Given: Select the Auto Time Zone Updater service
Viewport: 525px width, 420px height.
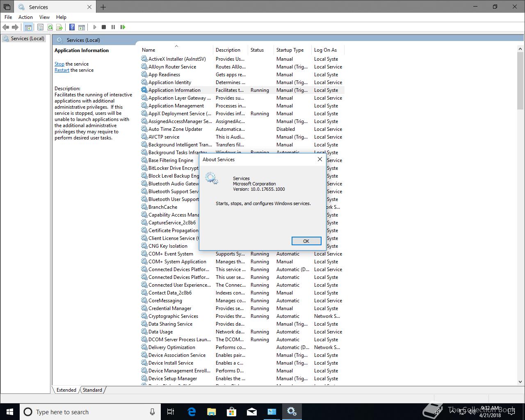Looking at the screenshot, I should click(175, 129).
